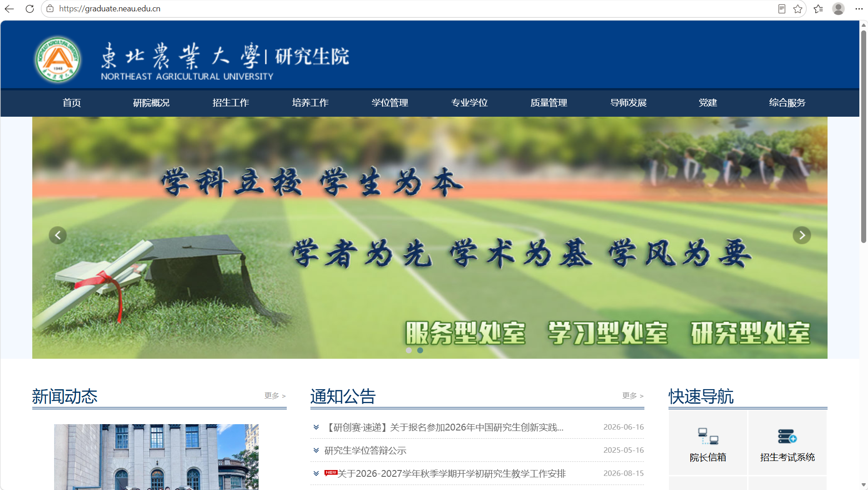Open the 综合服务 menu

coord(788,103)
